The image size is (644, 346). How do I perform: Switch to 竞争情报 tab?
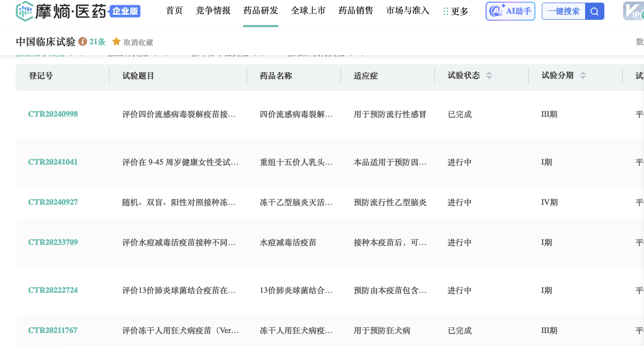213,10
